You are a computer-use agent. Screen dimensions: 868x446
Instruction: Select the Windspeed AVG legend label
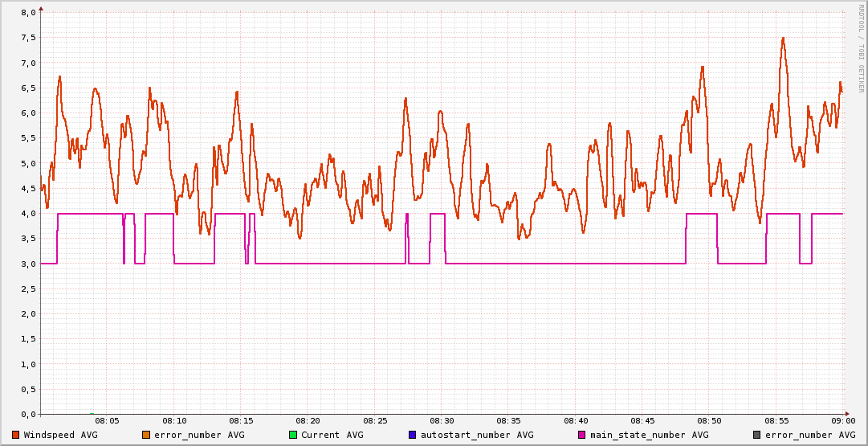coord(60,435)
